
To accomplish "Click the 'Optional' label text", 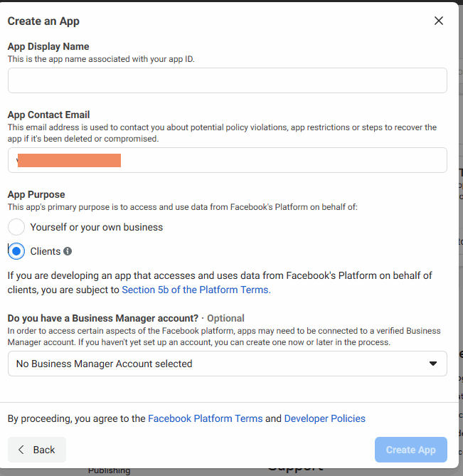I will pyautogui.click(x=225, y=318).
